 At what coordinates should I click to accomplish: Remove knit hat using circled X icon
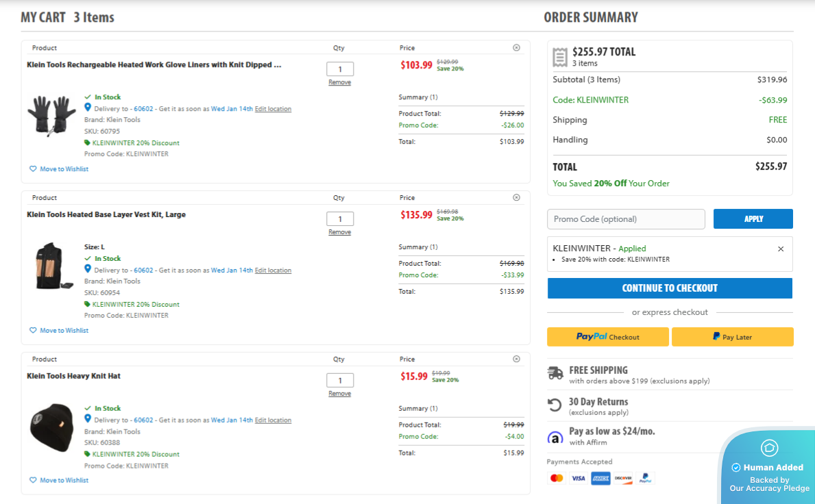coord(516,359)
